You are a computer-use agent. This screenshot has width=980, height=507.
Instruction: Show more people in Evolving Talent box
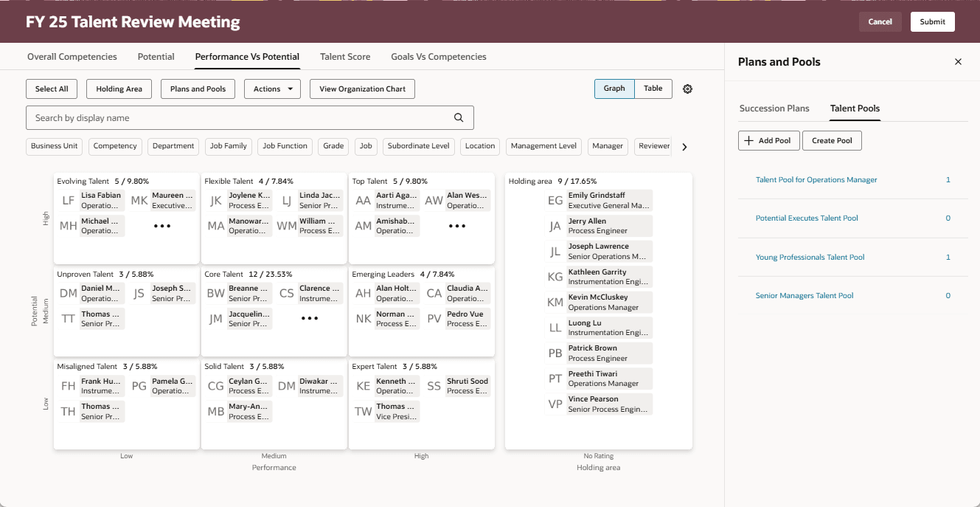coord(162,227)
